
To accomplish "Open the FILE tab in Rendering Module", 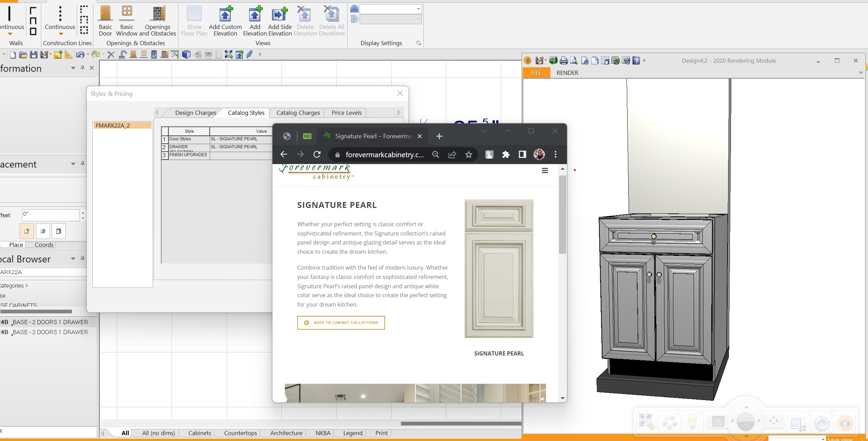I will [536, 73].
